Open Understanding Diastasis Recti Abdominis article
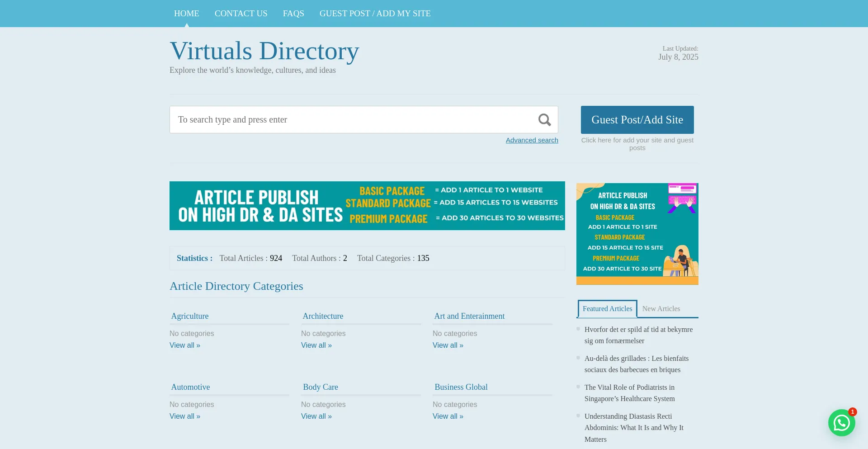Screen dimensions: 868x449 click(634, 428)
